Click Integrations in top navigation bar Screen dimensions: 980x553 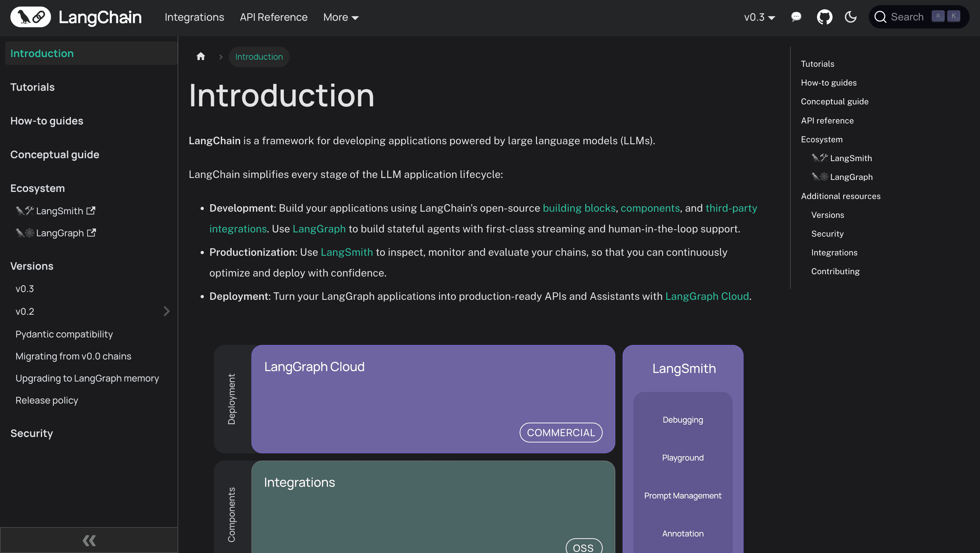coord(194,17)
